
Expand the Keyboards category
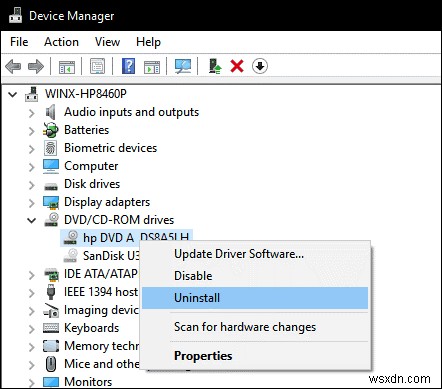coord(32,329)
